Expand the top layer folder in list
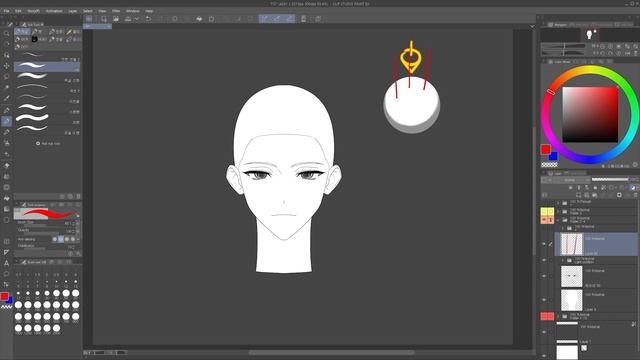Image resolution: width=640 pixels, height=360 pixels. 558,203
